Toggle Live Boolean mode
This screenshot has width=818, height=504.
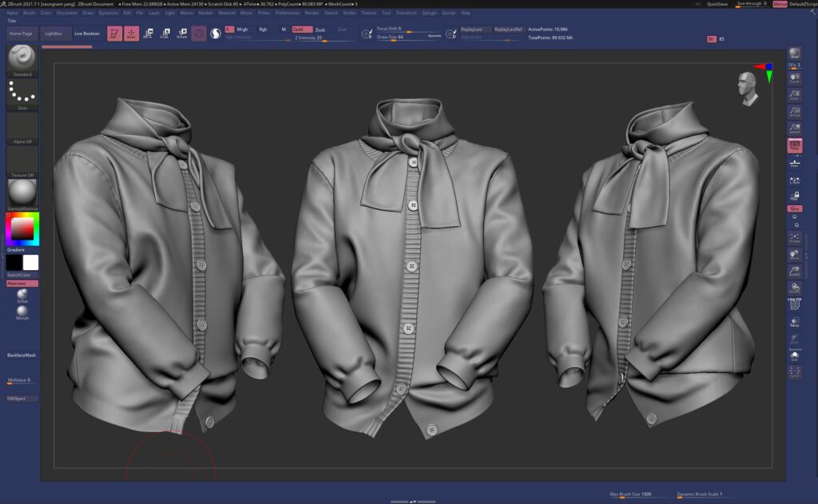click(x=87, y=34)
